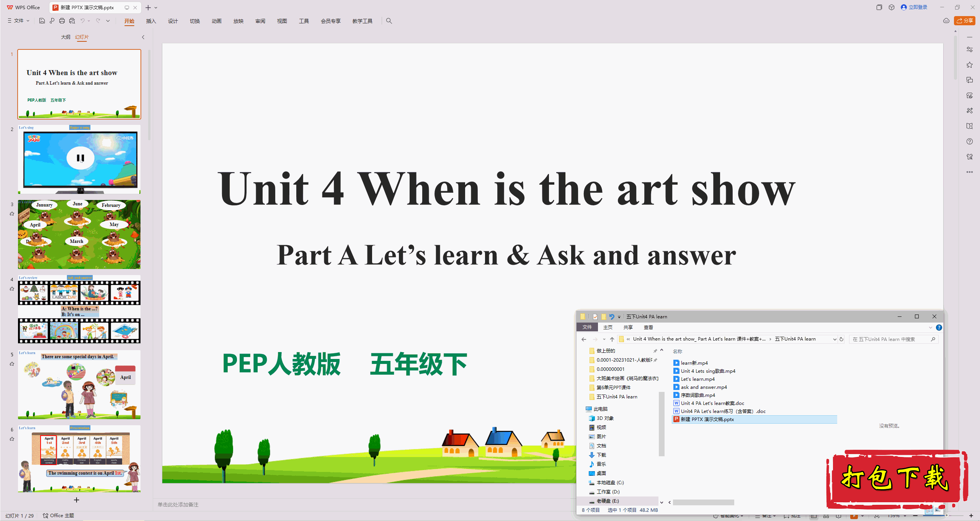The height and width of the screenshot is (521, 980).
Task: Click the 名称 column header in Explorer
Action: 678,351
